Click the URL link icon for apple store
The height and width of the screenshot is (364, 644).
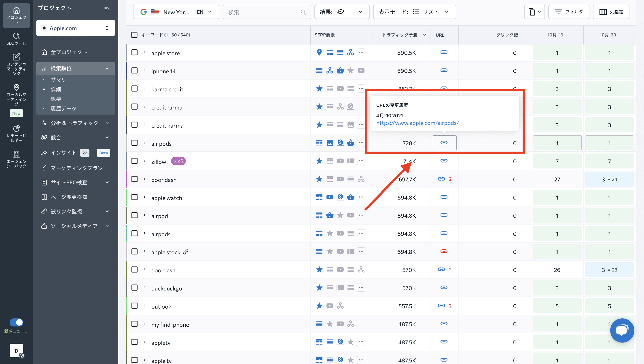pyautogui.click(x=444, y=52)
